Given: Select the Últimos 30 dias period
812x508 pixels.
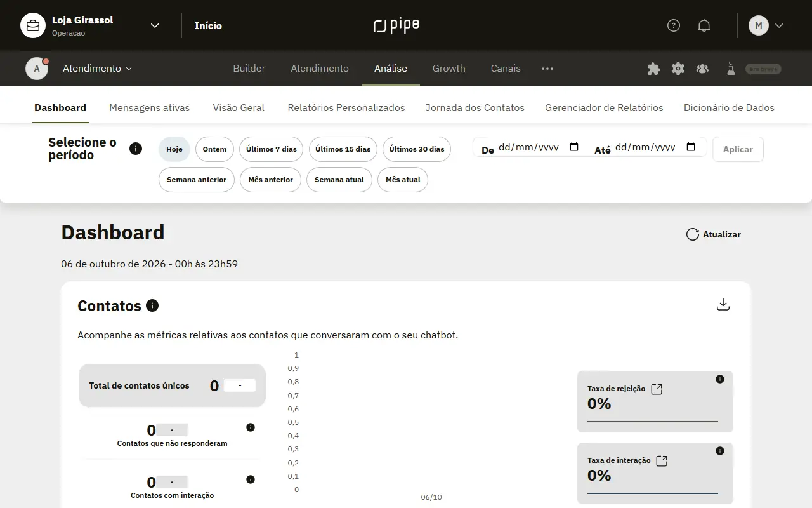Looking at the screenshot, I should (x=417, y=149).
